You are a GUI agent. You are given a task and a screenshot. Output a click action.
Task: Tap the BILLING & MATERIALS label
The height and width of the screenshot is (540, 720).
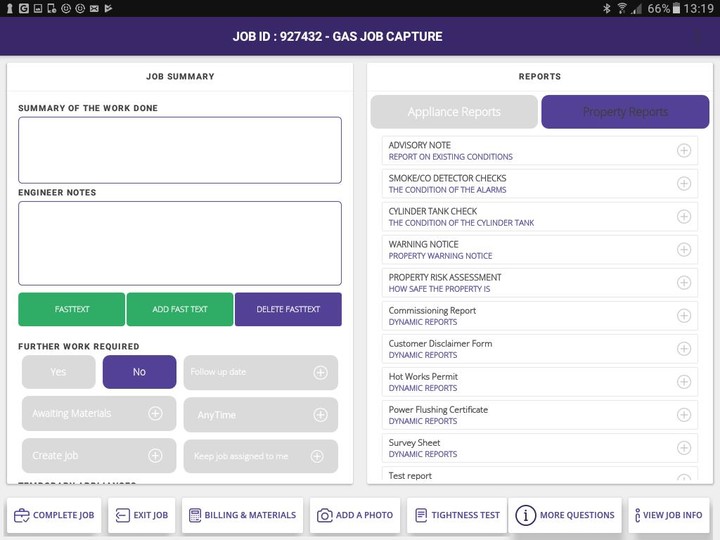click(x=250, y=515)
